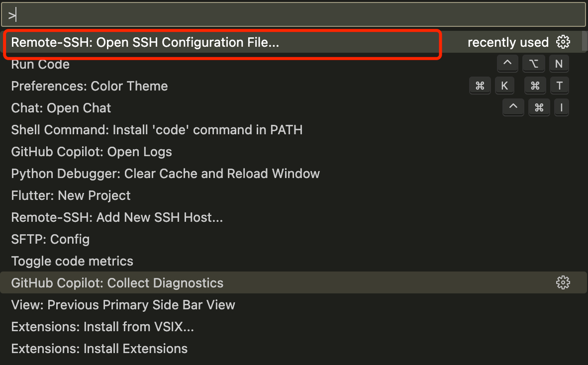
Task: Select Remote-SSH: Open SSH Configuration File command
Action: click(x=293, y=42)
